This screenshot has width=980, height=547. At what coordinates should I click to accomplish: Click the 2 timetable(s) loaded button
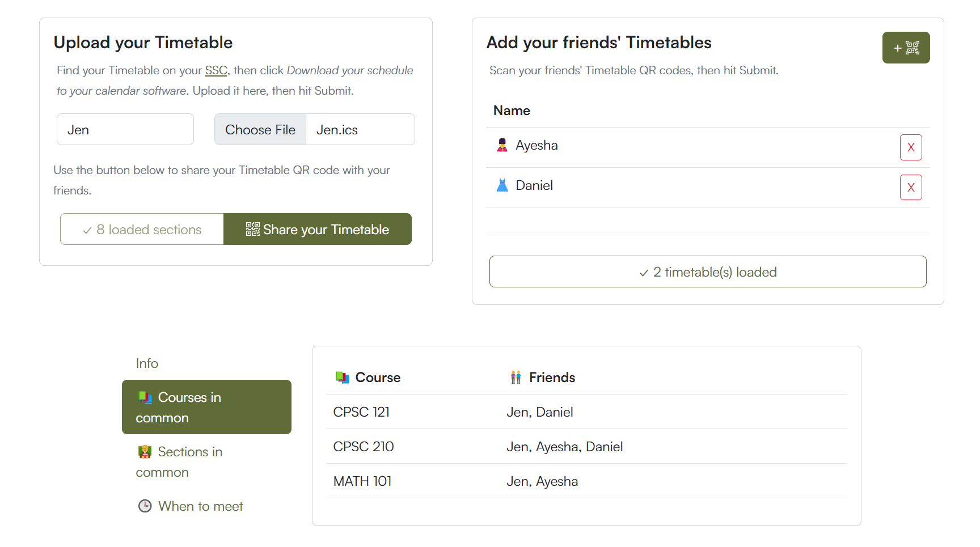(707, 272)
